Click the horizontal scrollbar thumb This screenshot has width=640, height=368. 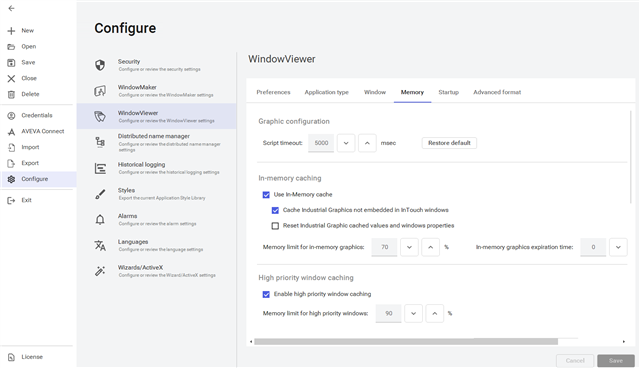click(406, 341)
